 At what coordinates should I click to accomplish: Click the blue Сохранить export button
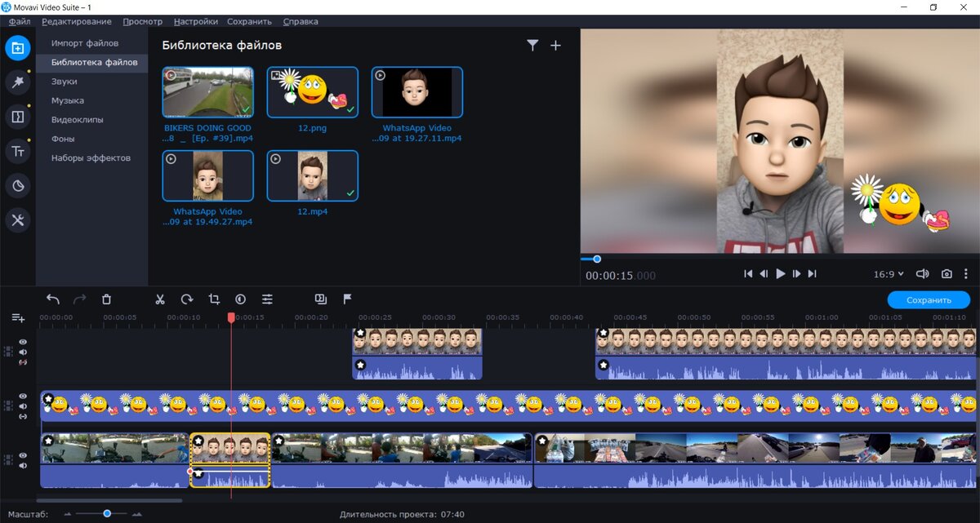click(x=929, y=300)
